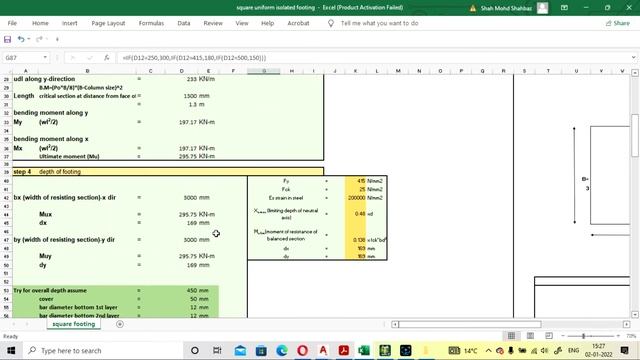The image size is (640, 360).
Task: Click the Windows taskbar search box
Action: click(x=102, y=351)
